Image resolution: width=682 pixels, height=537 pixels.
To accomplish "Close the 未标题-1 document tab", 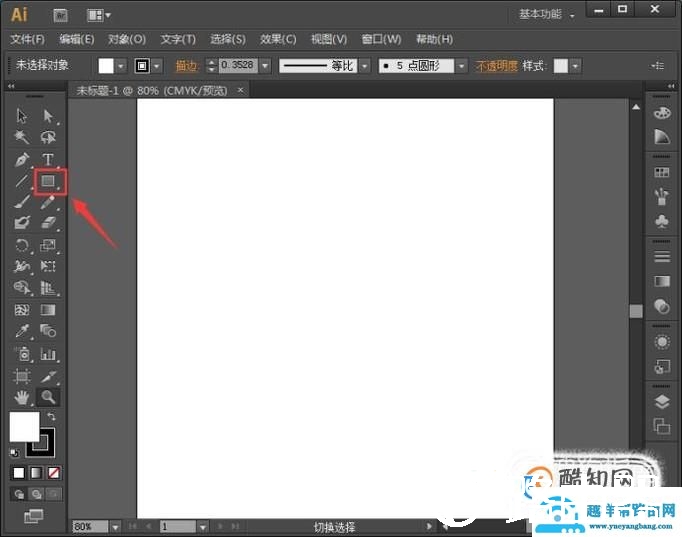I will (241, 90).
